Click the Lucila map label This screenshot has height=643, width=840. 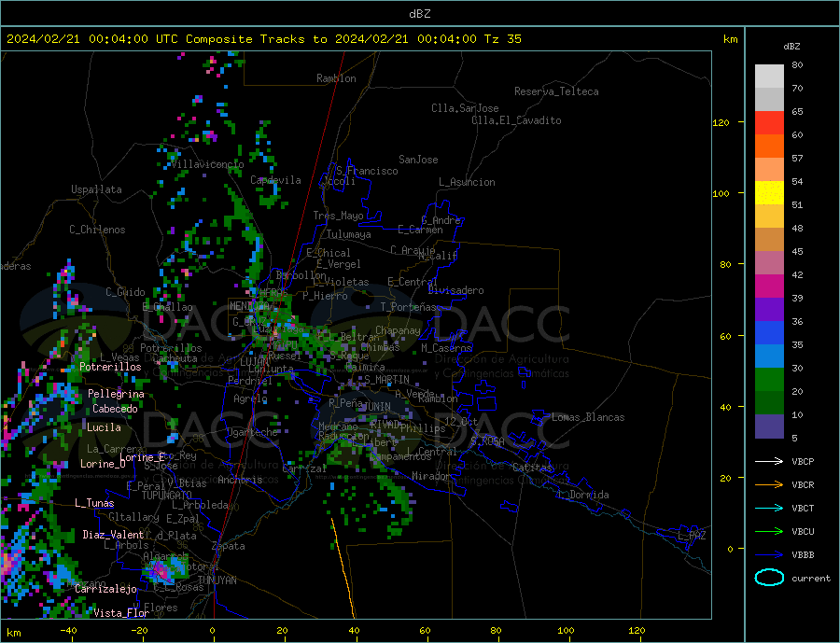[104, 427]
